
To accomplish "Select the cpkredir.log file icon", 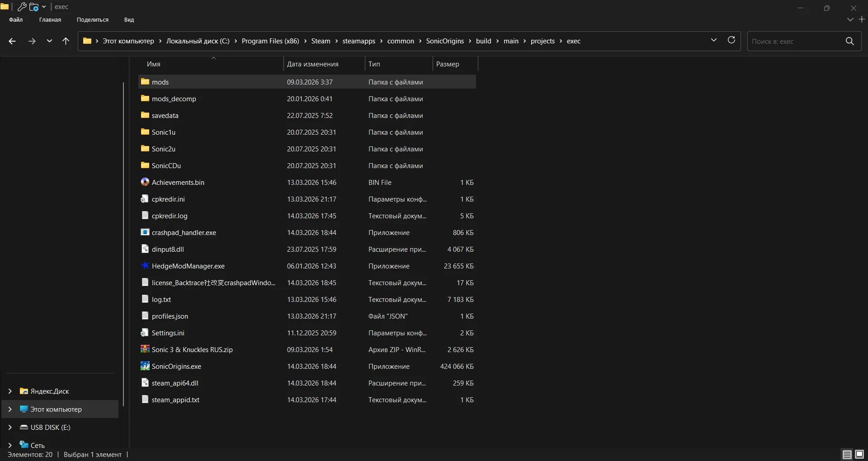I will point(145,216).
